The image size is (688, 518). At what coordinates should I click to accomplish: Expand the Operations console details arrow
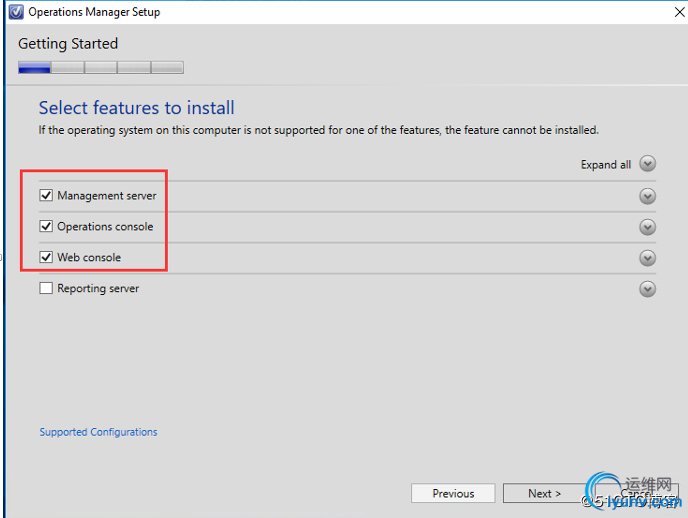pyautogui.click(x=648, y=227)
